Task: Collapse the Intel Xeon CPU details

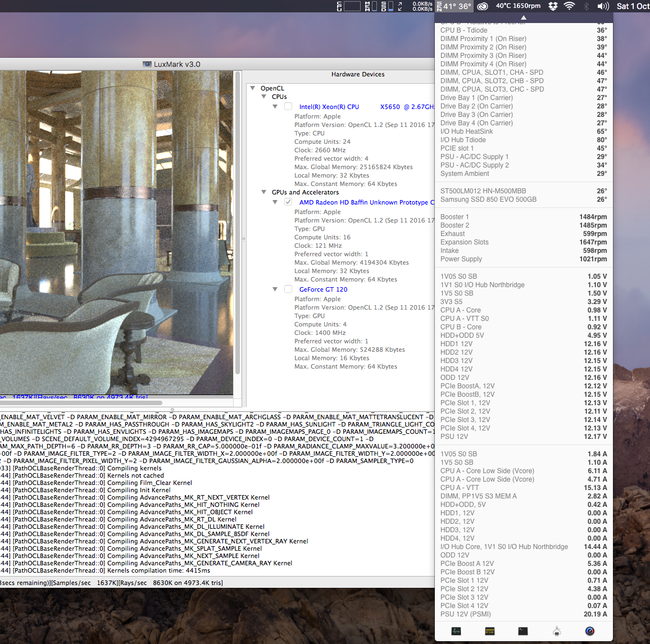Action: coord(275,107)
